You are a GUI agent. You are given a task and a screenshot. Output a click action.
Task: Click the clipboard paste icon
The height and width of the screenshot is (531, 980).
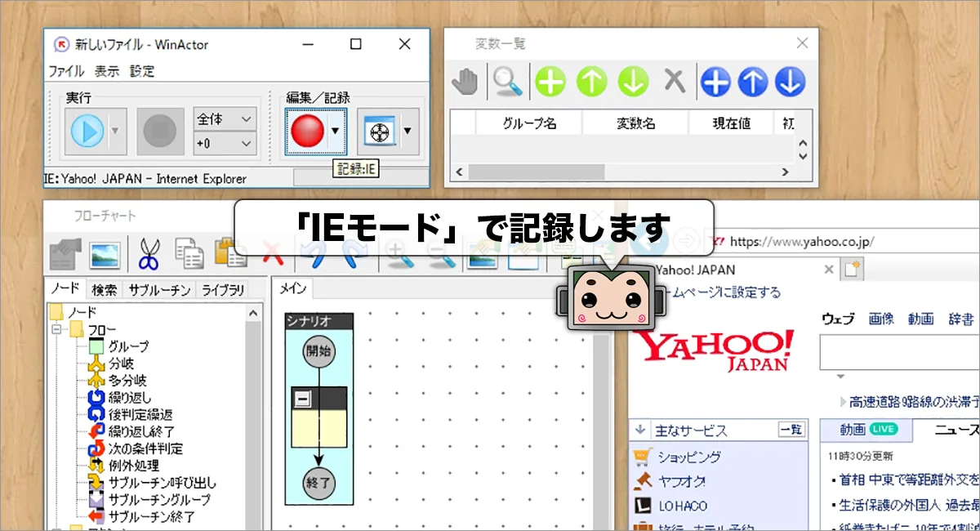[x=230, y=254]
